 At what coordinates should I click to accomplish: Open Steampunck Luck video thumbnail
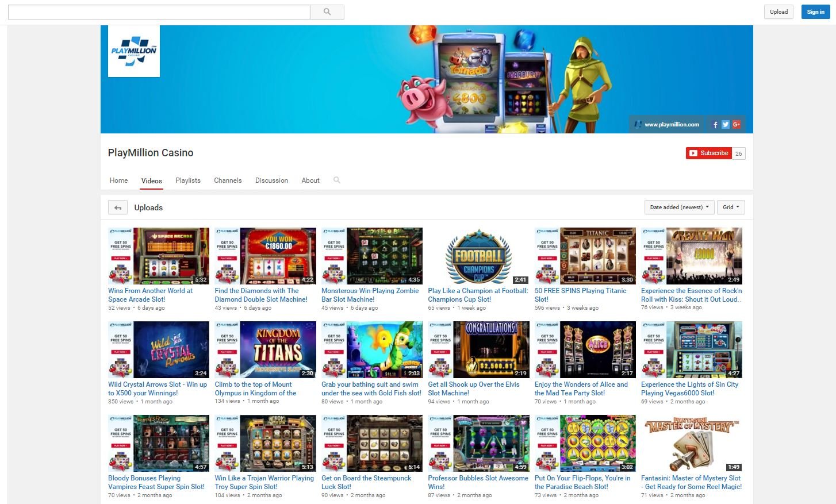(x=372, y=443)
